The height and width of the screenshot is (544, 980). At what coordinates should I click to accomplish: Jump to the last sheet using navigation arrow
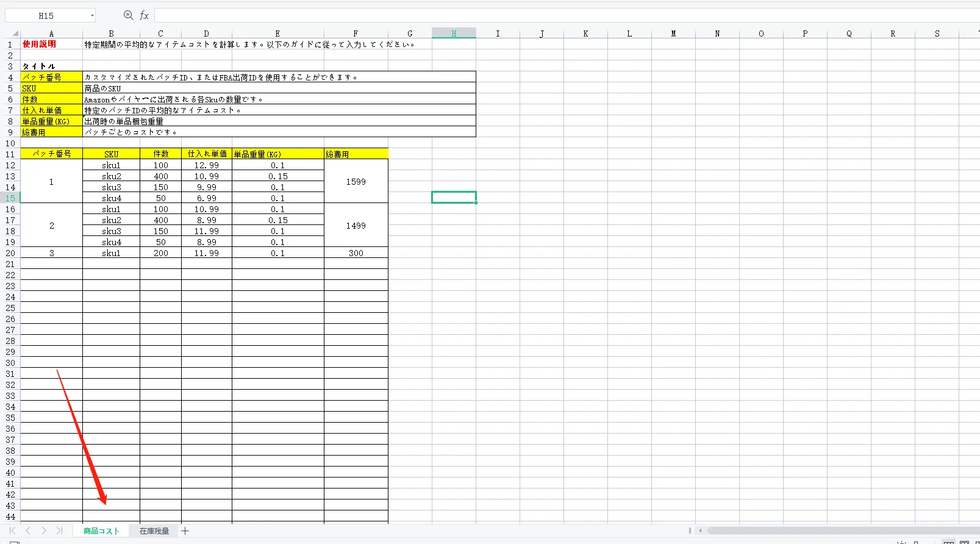pyautogui.click(x=59, y=531)
